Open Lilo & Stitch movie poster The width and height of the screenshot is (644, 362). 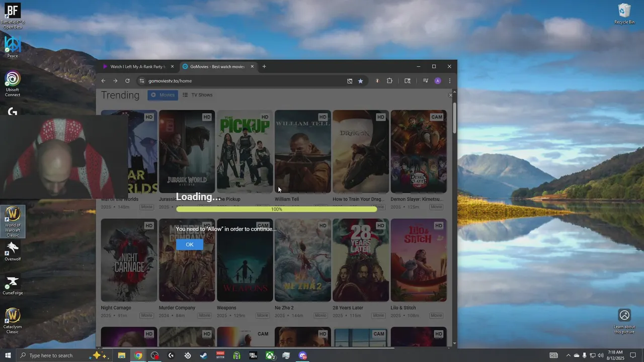(419, 260)
